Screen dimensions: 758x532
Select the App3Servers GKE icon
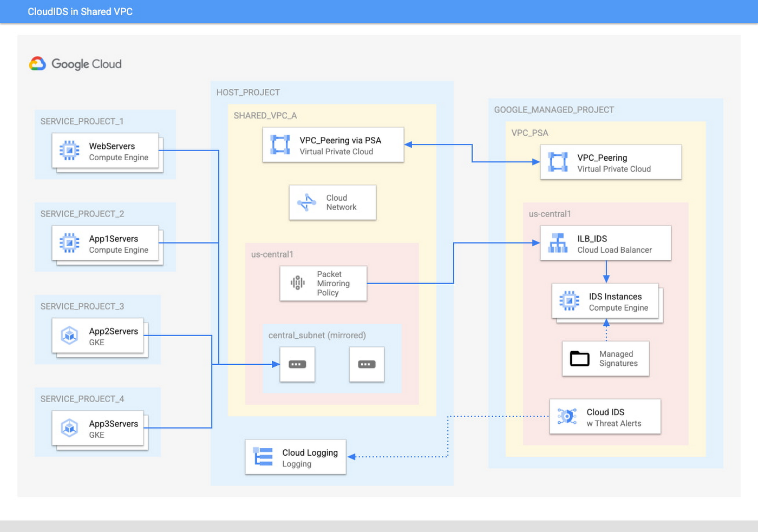point(69,428)
